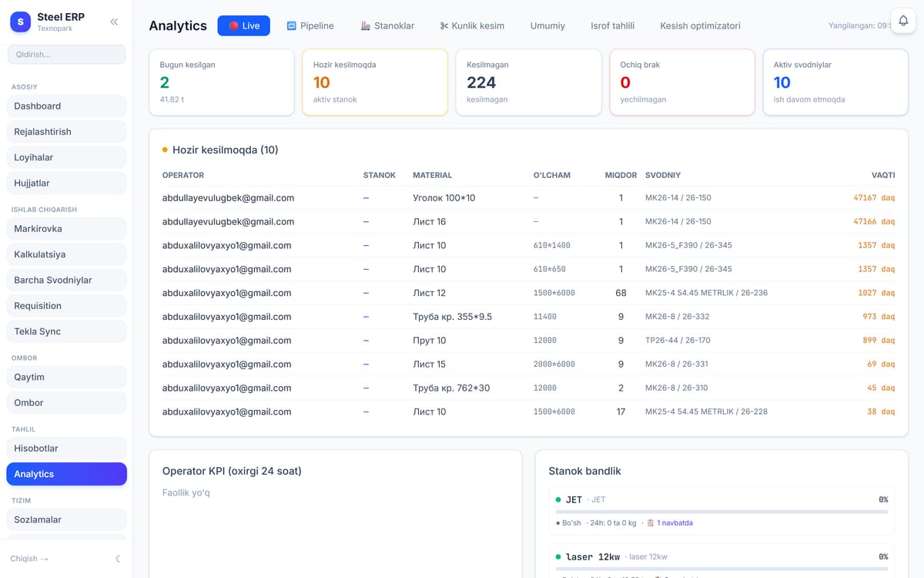Click the Steel ERP logo badge
This screenshot has height=578, width=924.
(20, 22)
